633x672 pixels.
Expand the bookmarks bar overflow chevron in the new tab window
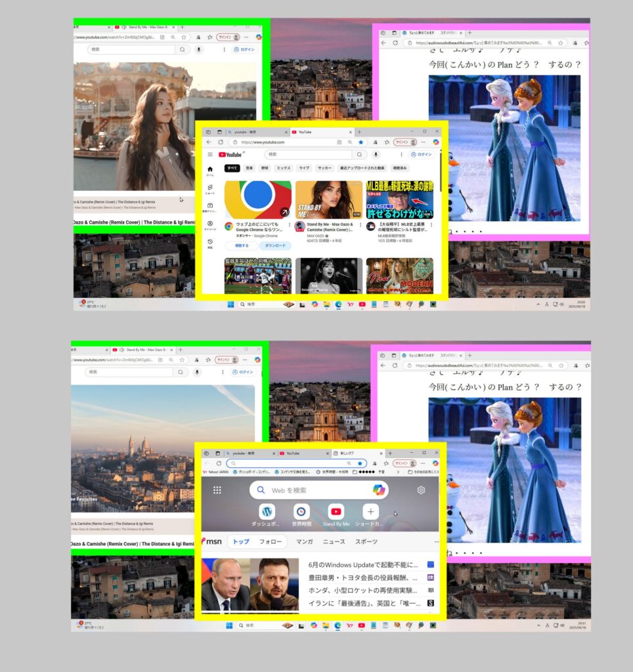click(399, 472)
